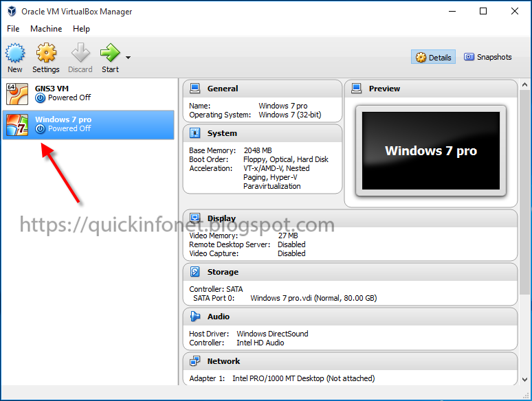Click the New virtual machine icon
The height and width of the screenshot is (401, 532).
pyautogui.click(x=15, y=53)
